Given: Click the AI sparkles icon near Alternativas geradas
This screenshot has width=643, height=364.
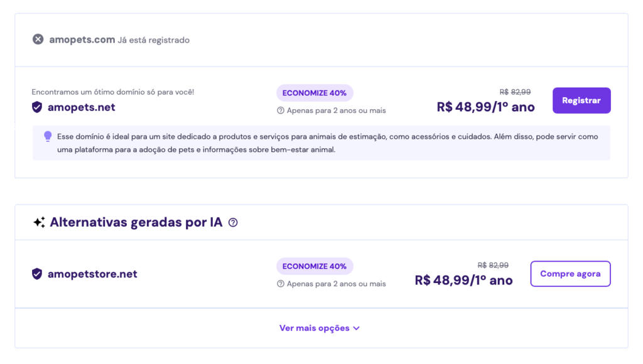Looking at the screenshot, I should [40, 222].
